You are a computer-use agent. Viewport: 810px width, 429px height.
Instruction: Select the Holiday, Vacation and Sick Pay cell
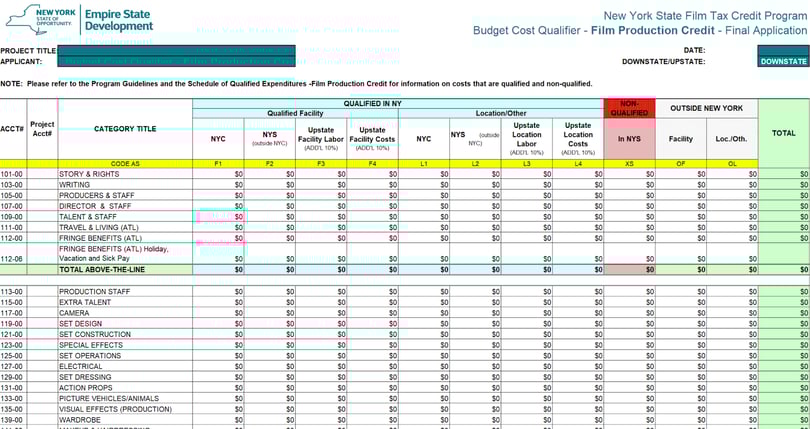(x=125, y=254)
